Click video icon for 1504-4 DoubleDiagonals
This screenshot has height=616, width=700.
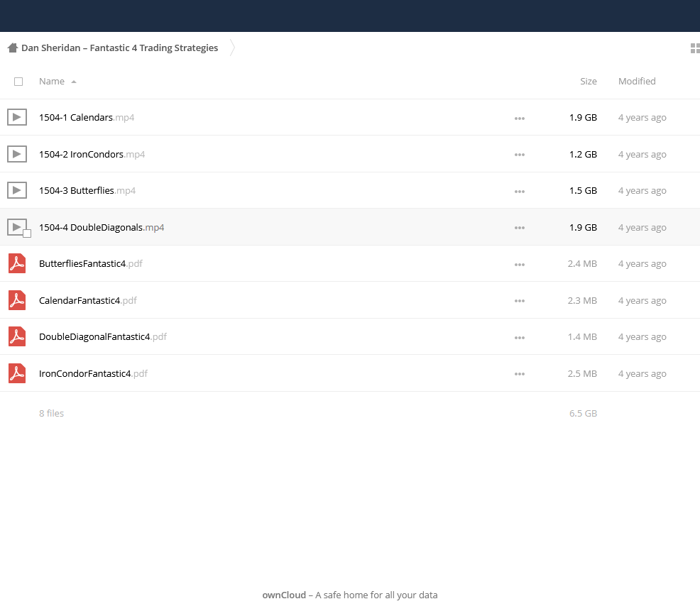[17, 227]
